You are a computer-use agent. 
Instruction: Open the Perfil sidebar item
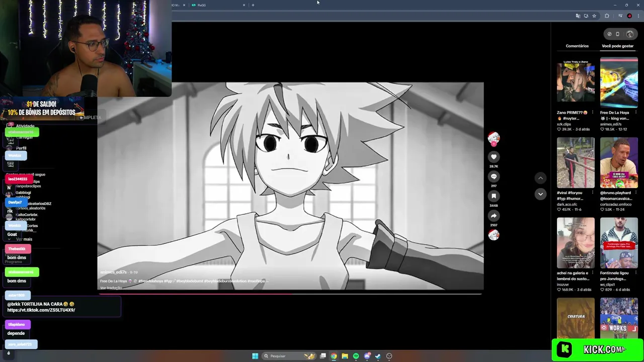pos(21,148)
